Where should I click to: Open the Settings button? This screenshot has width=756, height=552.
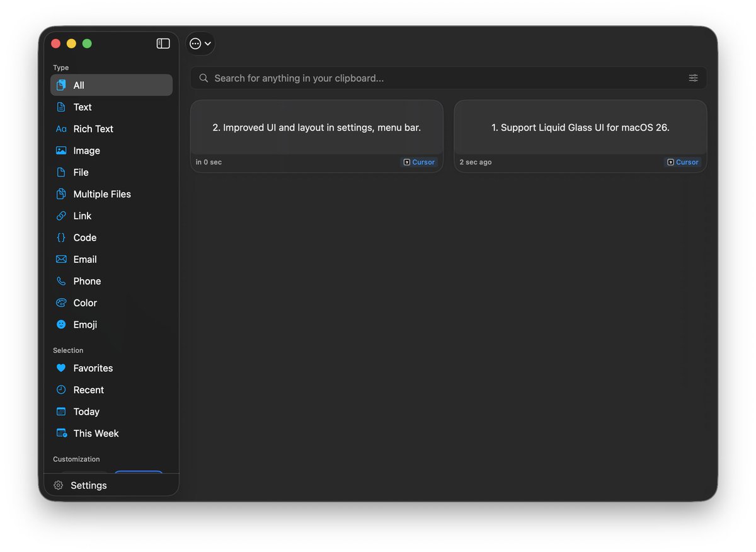pyautogui.click(x=88, y=485)
